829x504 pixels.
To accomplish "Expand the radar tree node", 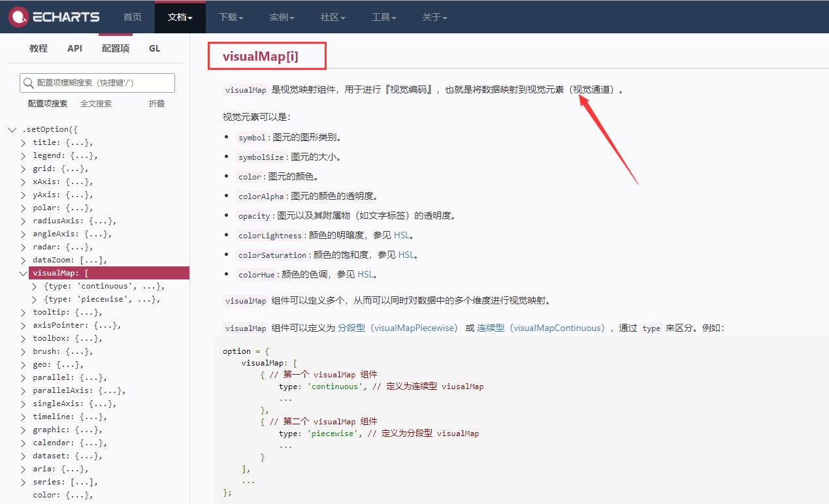I will [24, 247].
